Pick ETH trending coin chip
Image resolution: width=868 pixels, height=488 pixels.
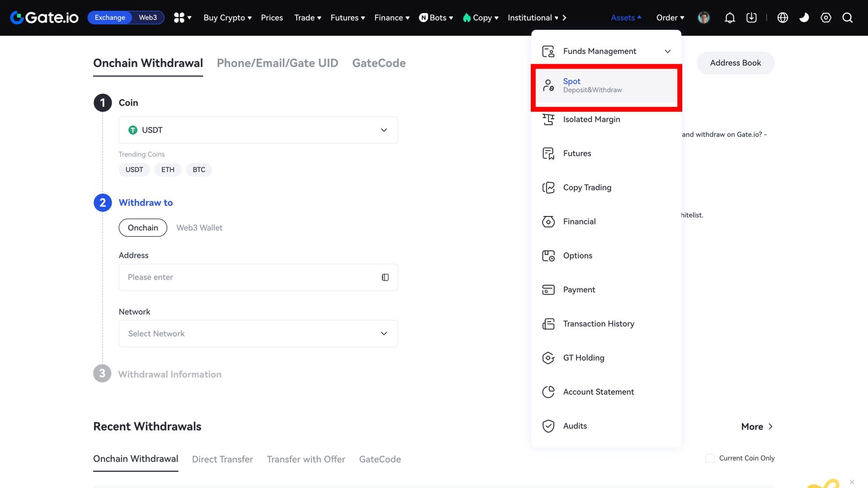[x=168, y=169]
